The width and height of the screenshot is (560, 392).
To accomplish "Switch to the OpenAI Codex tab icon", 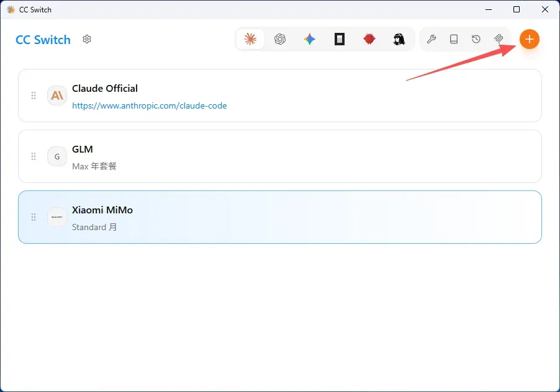I will (280, 39).
